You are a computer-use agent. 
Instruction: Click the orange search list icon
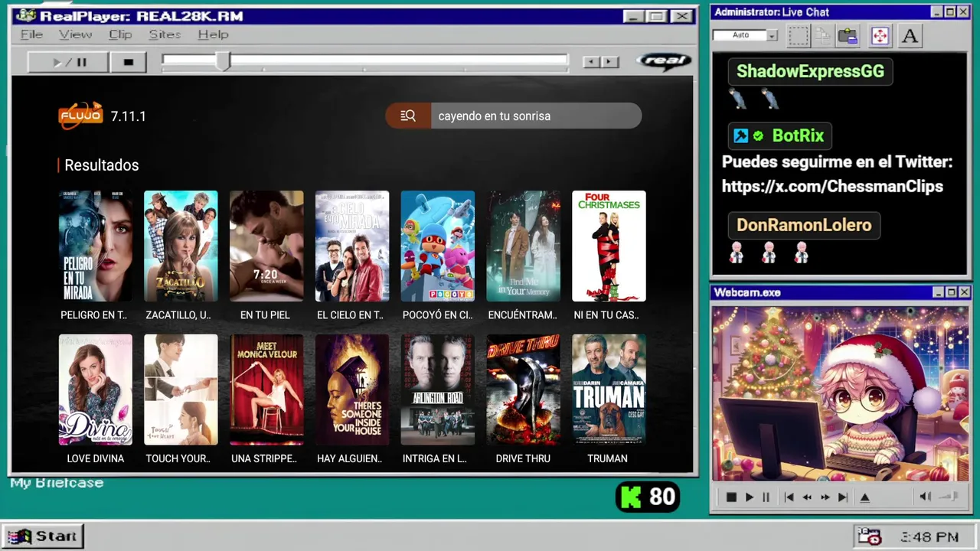click(408, 116)
